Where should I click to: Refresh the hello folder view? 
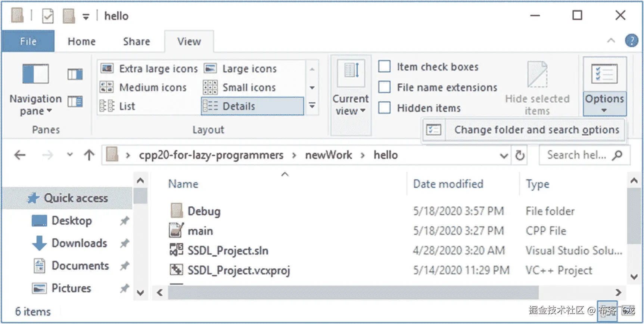[520, 155]
